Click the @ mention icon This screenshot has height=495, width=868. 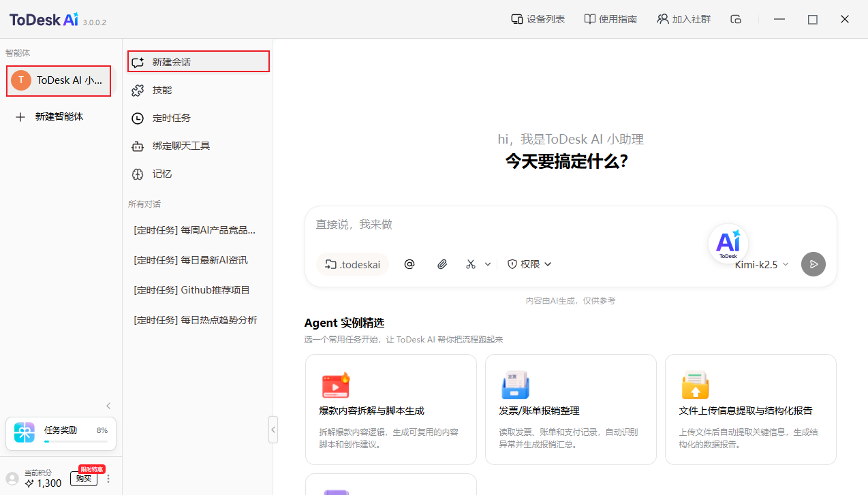point(409,264)
